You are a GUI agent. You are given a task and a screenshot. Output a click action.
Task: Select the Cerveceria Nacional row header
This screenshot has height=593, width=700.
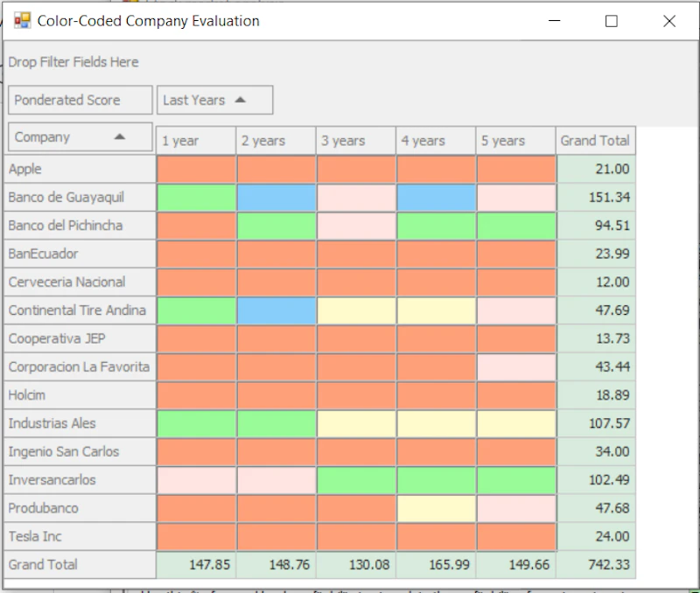pos(80,282)
